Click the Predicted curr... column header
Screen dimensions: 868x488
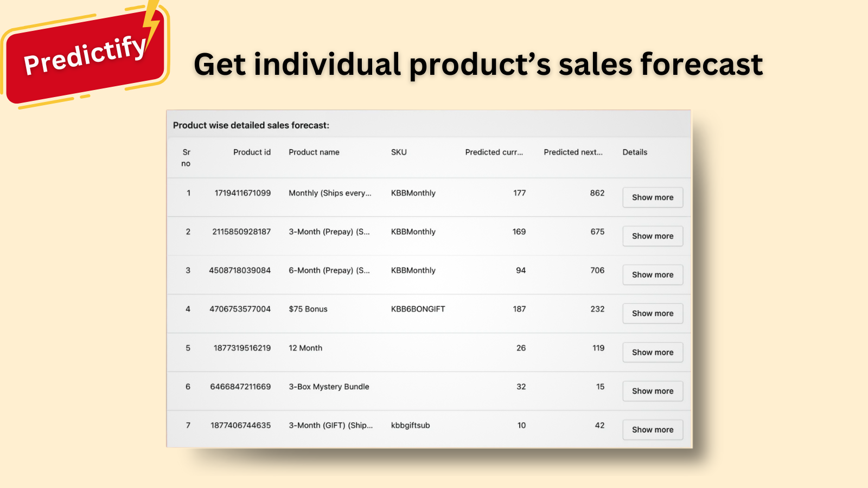[494, 152]
